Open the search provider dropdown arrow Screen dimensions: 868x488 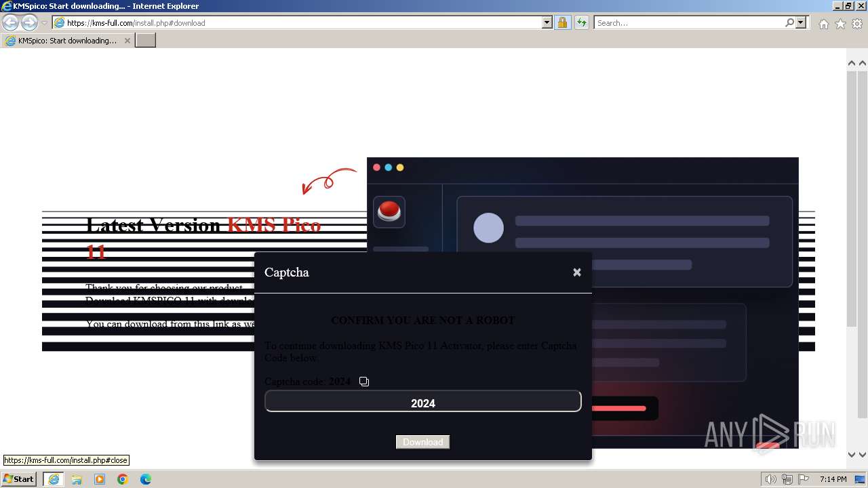[801, 22]
